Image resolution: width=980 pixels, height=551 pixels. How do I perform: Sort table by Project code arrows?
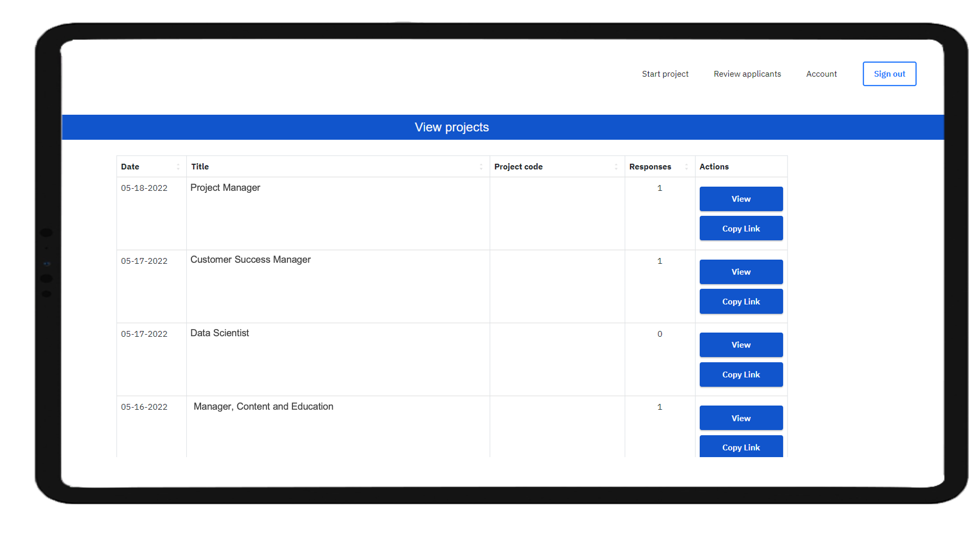pyautogui.click(x=616, y=167)
